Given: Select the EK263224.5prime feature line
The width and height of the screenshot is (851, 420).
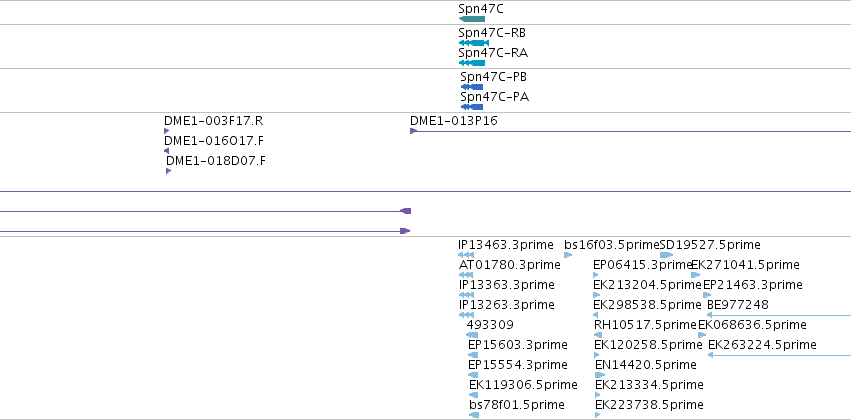Looking at the screenshot, I should [779, 355].
